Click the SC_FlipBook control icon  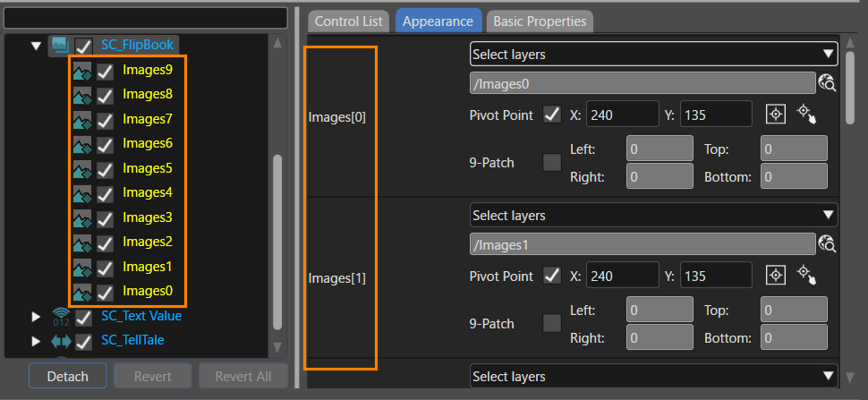coord(59,46)
